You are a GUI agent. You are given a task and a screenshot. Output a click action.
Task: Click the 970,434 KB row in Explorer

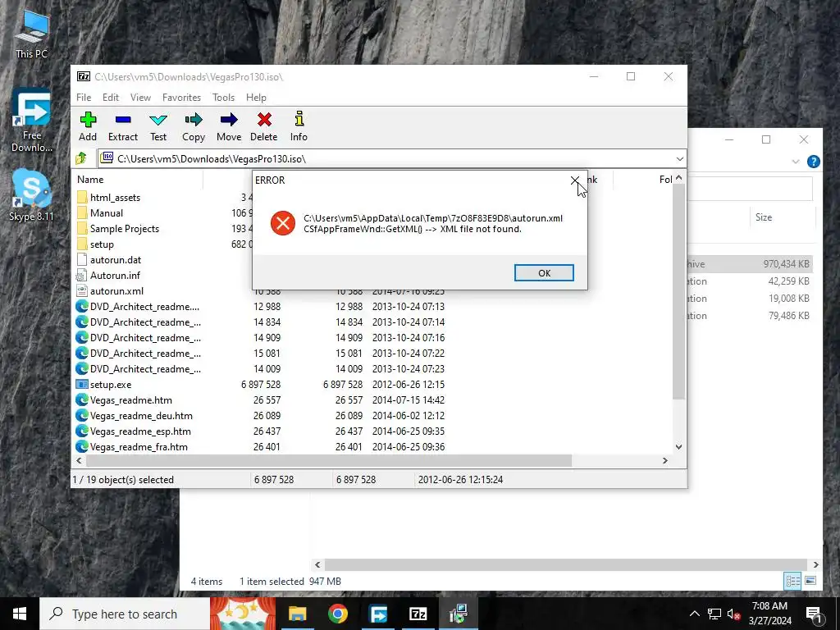pyautogui.click(x=750, y=264)
